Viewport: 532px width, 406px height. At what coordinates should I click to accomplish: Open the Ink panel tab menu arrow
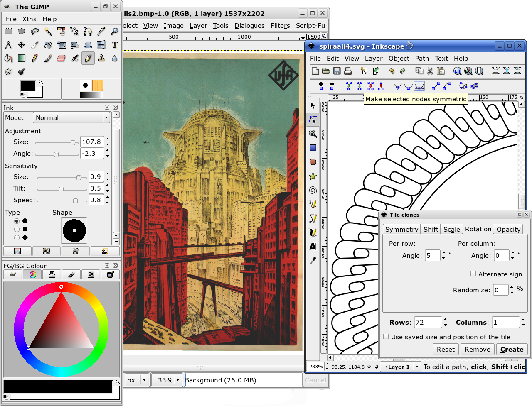coord(107,107)
